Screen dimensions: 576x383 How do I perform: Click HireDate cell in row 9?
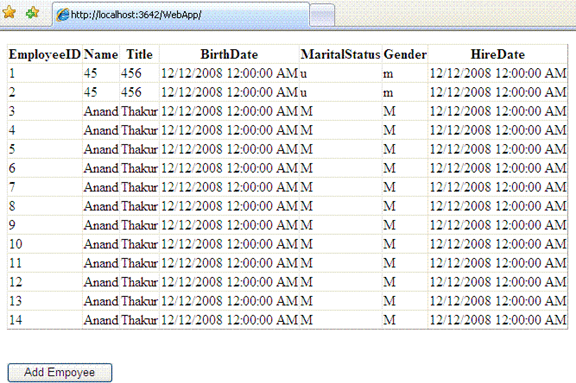[498, 225]
